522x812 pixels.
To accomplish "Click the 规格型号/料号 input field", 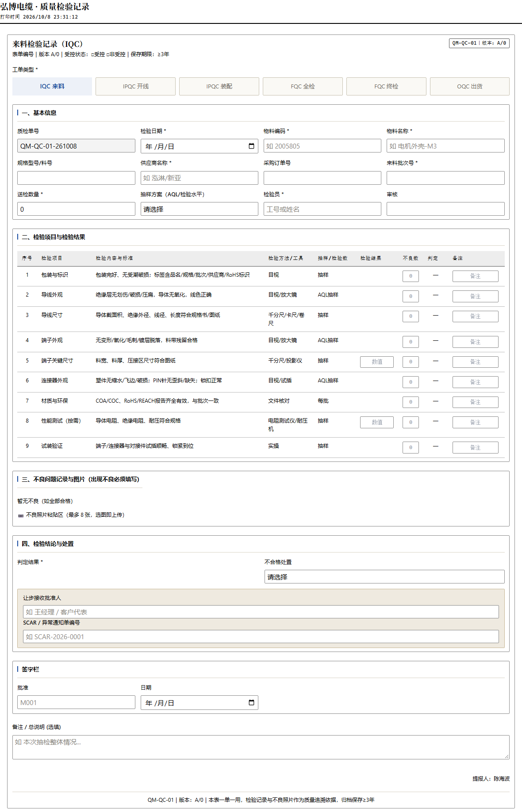I will tap(76, 178).
